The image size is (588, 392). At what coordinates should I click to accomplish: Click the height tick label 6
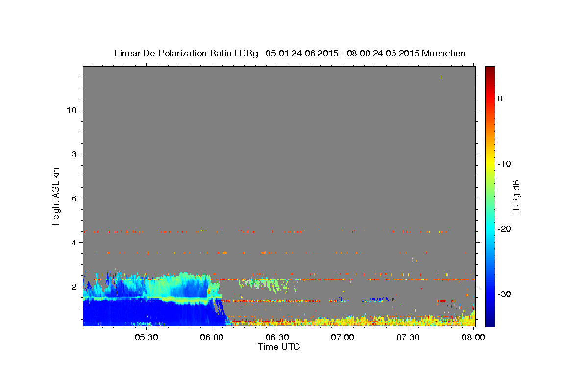(x=74, y=198)
